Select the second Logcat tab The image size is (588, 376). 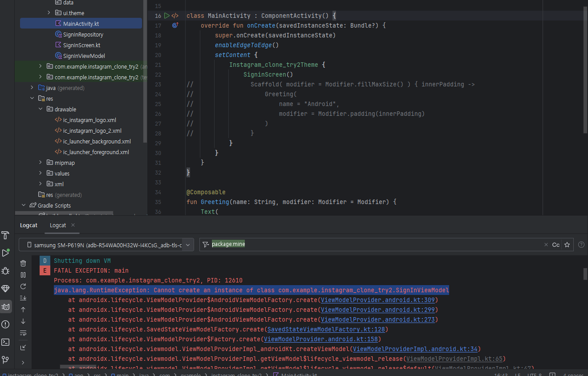(x=58, y=225)
